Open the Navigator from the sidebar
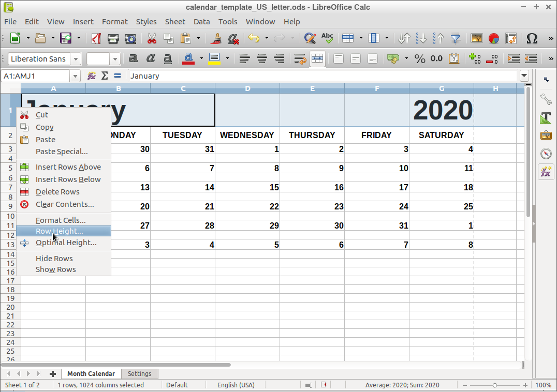This screenshot has width=557, height=392. (546, 153)
